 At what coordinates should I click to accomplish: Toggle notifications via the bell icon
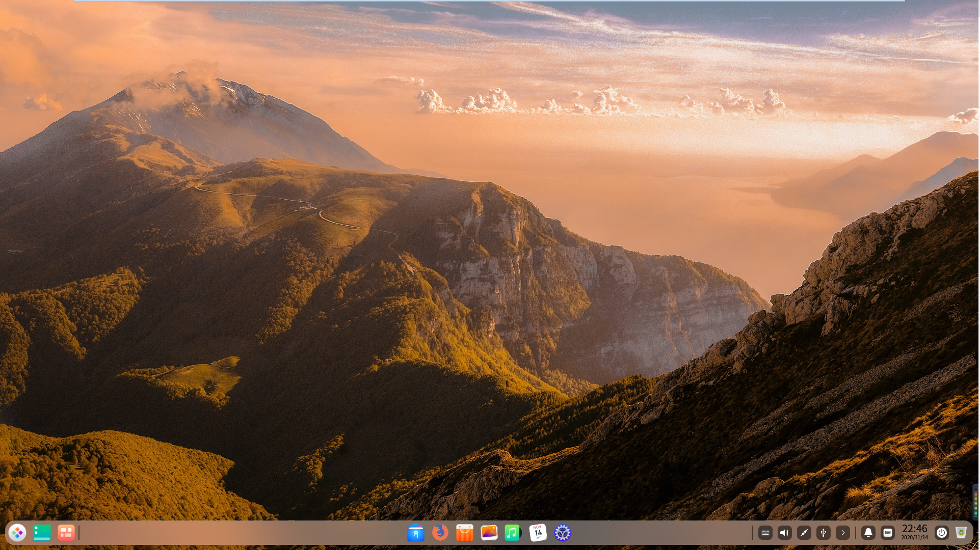click(x=867, y=533)
